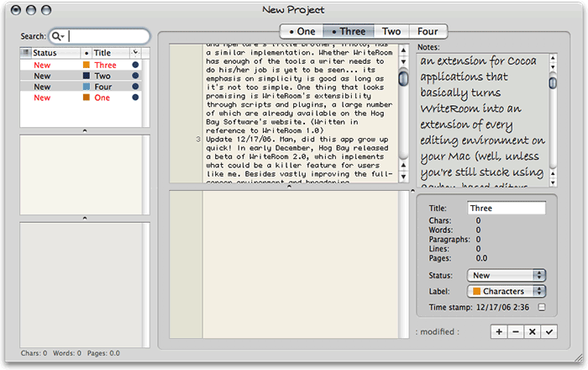Select the Four row in document list
Viewport: 588px width, 370px height.
point(81,87)
